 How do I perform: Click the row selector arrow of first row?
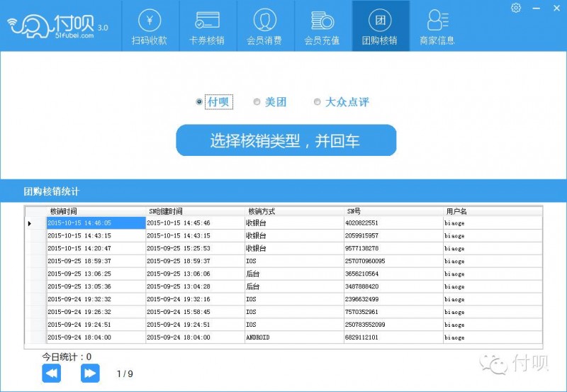pyautogui.click(x=30, y=223)
